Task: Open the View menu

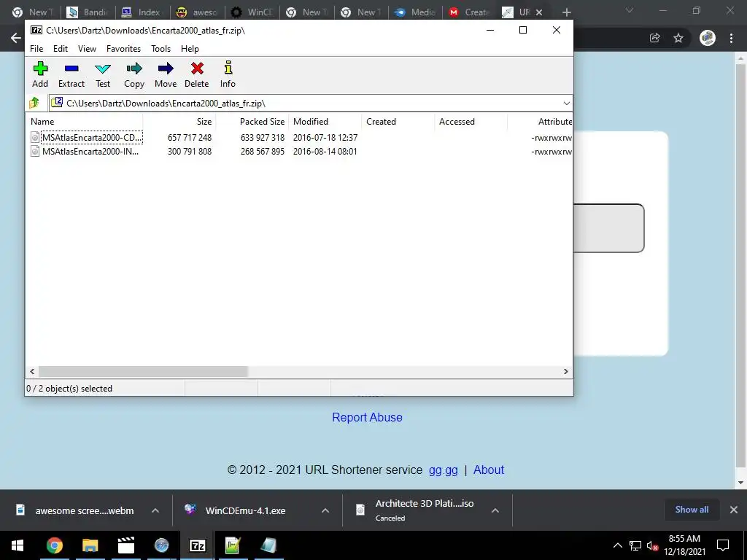Action: click(88, 49)
